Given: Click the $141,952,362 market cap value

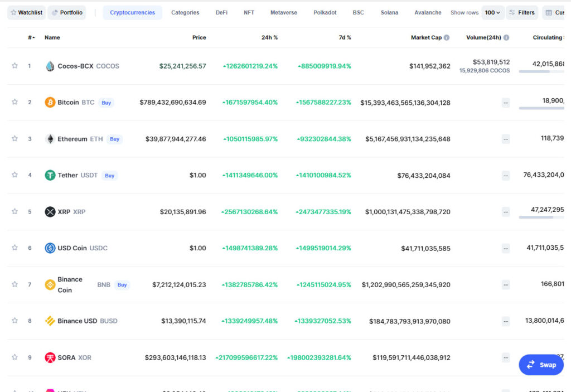Looking at the screenshot, I should (430, 66).
